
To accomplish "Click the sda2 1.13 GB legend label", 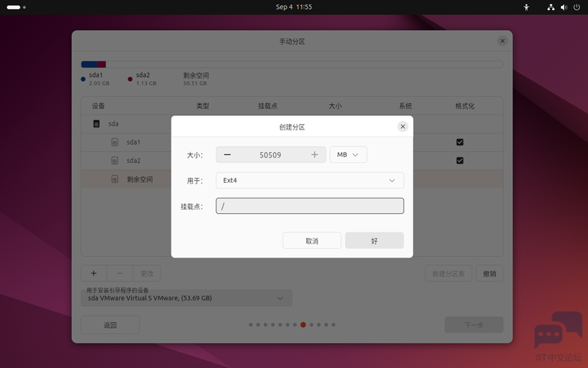I will click(146, 79).
